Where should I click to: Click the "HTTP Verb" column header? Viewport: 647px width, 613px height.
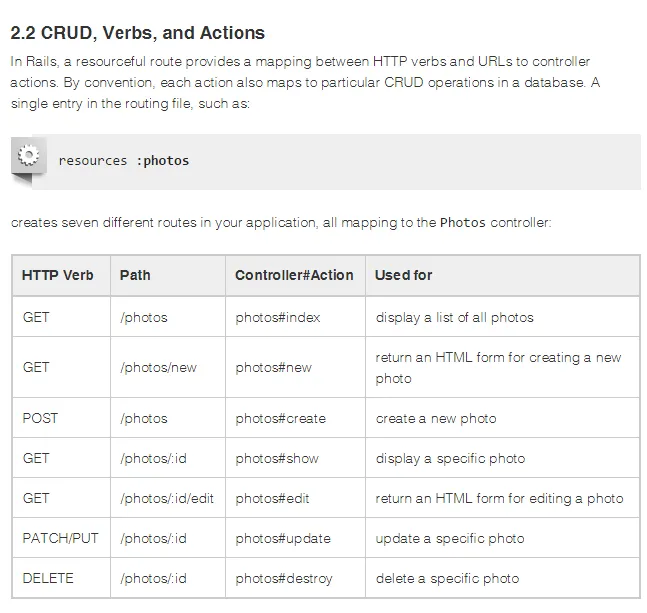[58, 275]
